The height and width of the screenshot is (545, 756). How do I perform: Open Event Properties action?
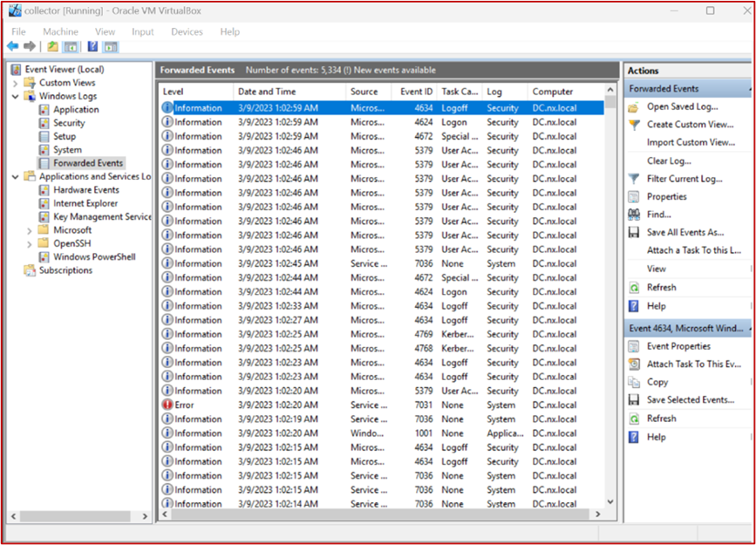pyautogui.click(x=678, y=346)
